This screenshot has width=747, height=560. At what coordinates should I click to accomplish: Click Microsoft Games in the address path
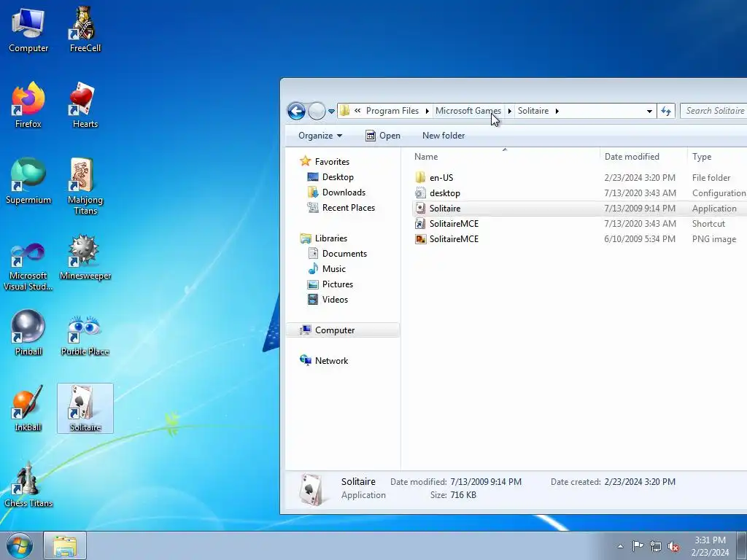(468, 111)
